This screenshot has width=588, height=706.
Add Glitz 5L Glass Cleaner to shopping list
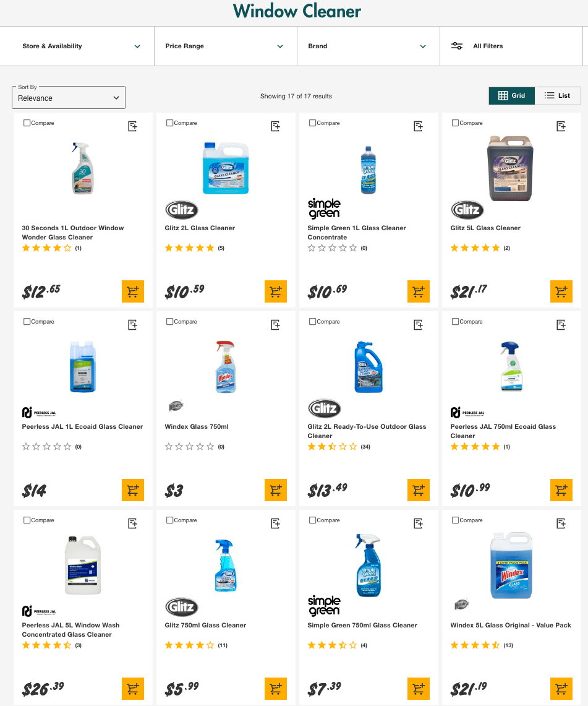pos(561,126)
